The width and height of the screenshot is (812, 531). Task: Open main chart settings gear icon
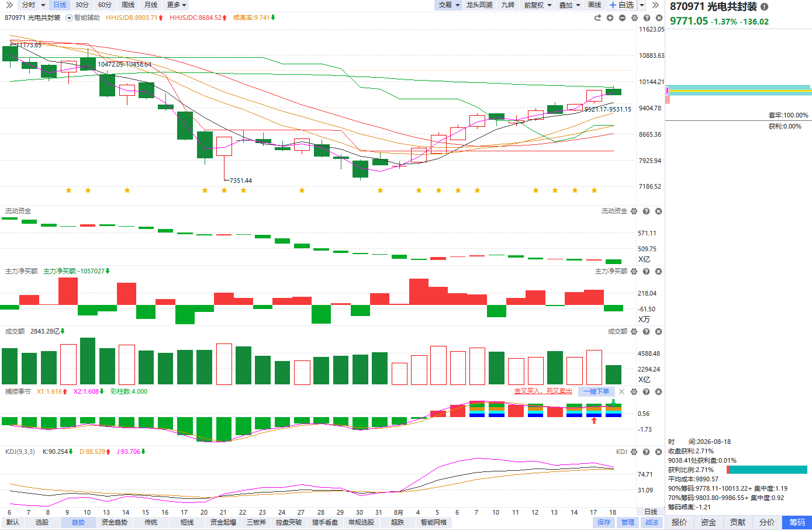(x=634, y=18)
